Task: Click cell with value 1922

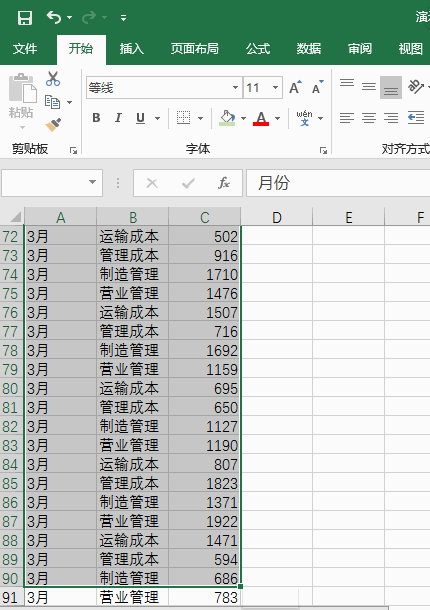Action: click(x=205, y=521)
